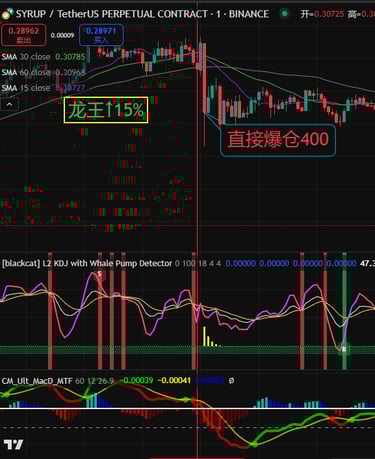
Task: Click the CM_Ult_MacD_MTF indicator title
Action: [x=37, y=380]
